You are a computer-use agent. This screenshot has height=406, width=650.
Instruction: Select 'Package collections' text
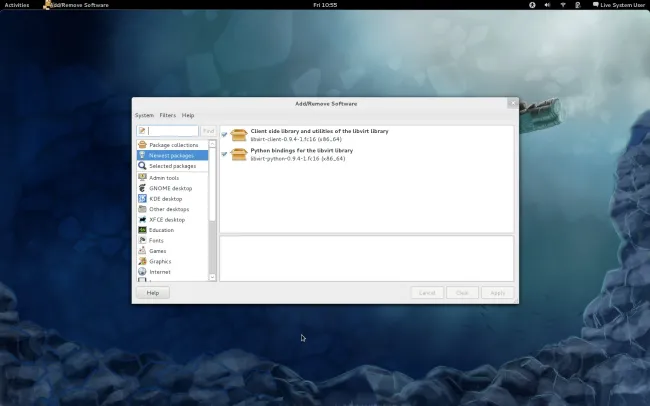click(x=174, y=145)
